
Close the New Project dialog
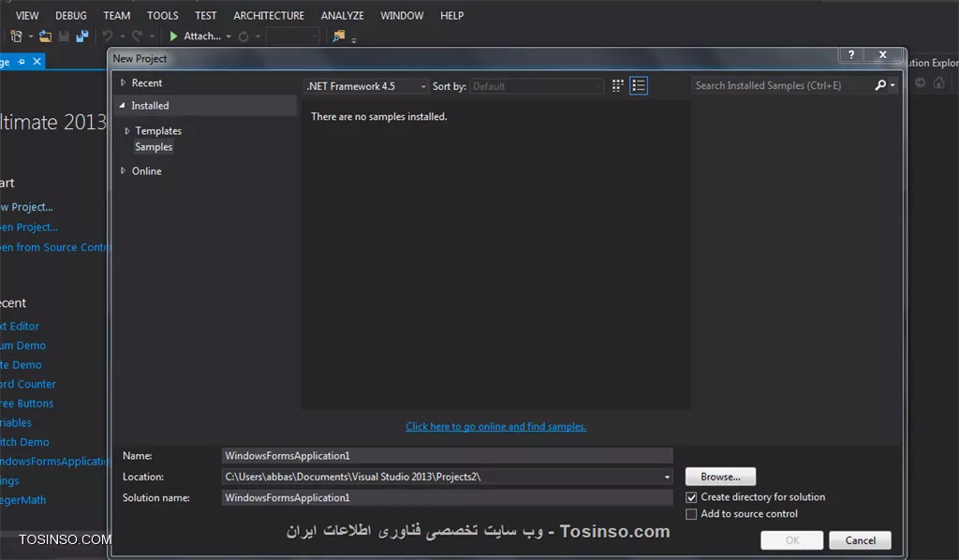(x=882, y=54)
